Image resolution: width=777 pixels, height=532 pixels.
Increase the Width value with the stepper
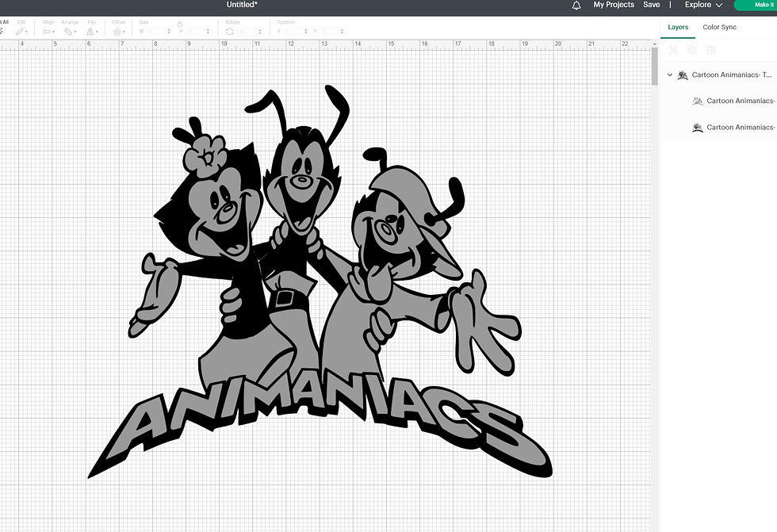pos(168,29)
